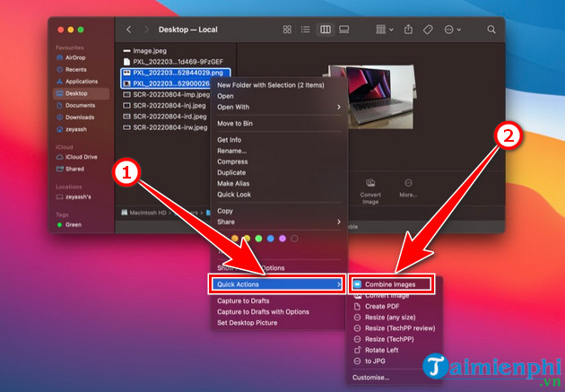Run the Resize (TechPP review) quick action
The height and width of the screenshot is (392, 565).
[x=395, y=328]
